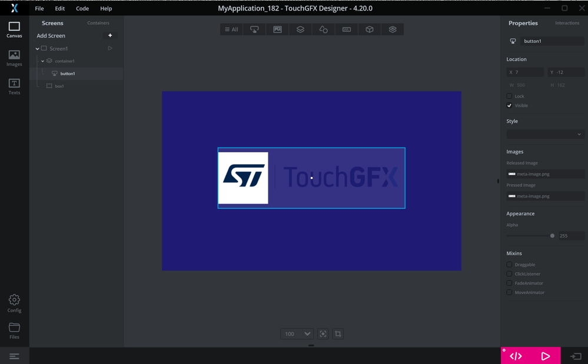The width and height of the screenshot is (588, 364).
Task: Enable the FadeAnimator mixin
Action: click(x=509, y=283)
